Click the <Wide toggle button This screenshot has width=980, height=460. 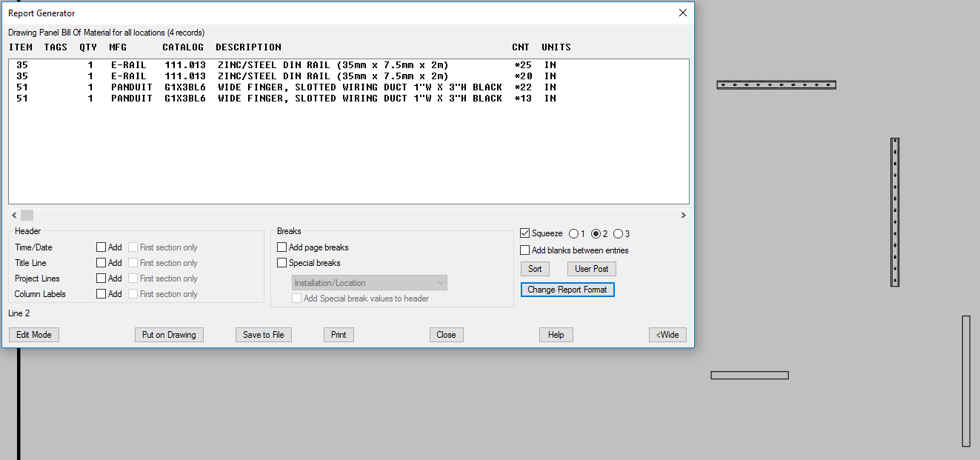point(668,335)
